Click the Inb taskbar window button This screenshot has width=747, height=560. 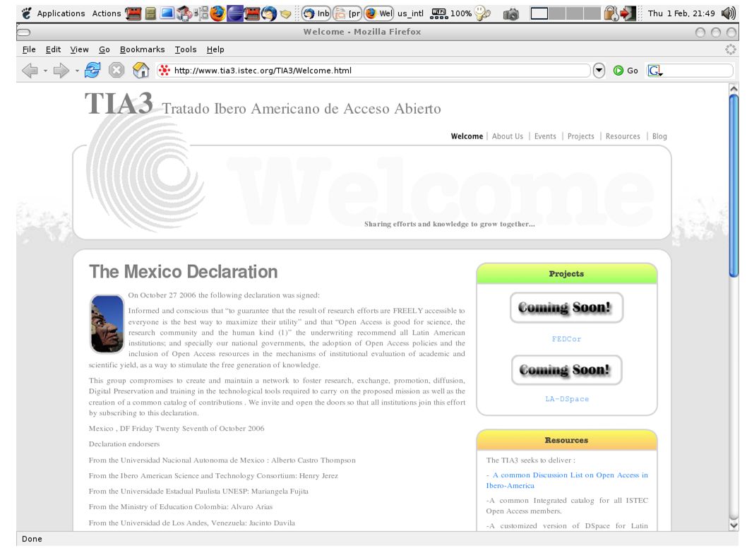click(316, 13)
